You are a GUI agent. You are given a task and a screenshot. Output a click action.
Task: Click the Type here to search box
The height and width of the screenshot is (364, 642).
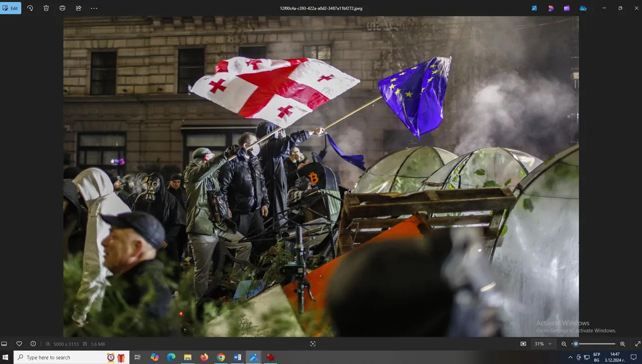pyautogui.click(x=70, y=357)
